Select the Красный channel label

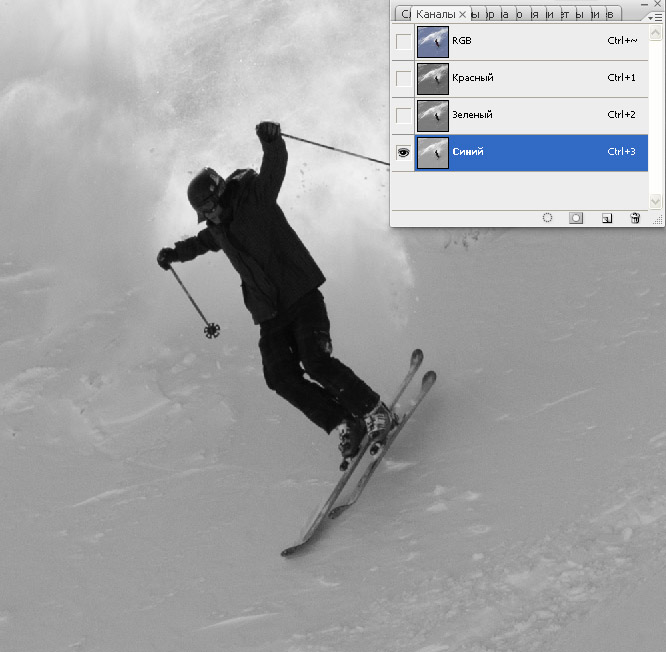pos(472,78)
